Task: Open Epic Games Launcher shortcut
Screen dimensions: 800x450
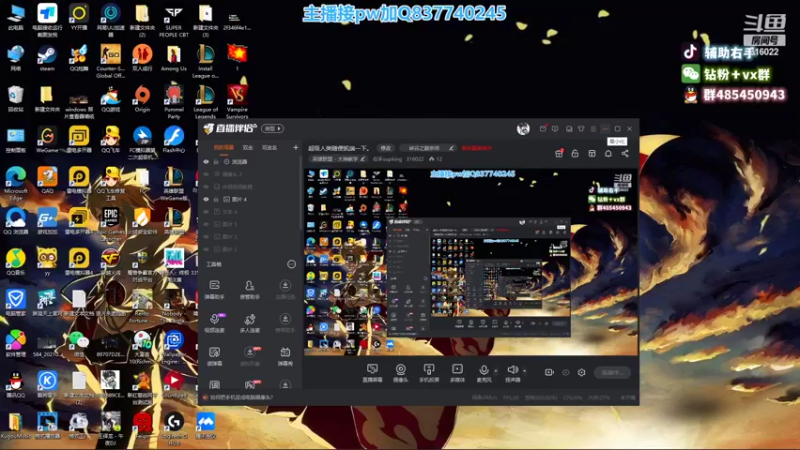Action: coord(111,224)
